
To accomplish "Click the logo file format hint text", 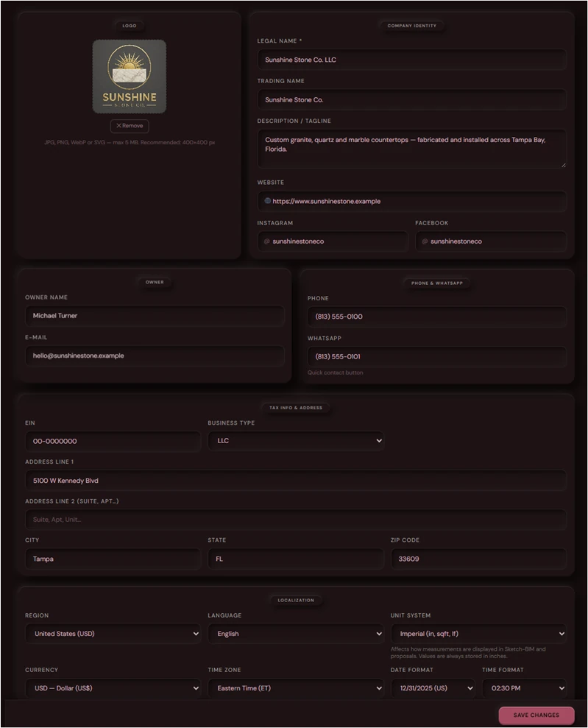I will 130,143.
